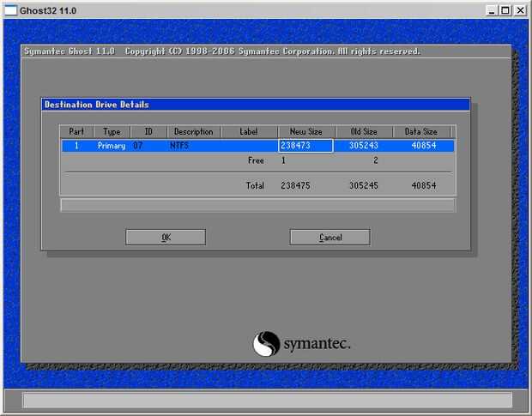Click the Cancel button
Image resolution: width=532 pixels, height=416 pixels.
(329, 237)
